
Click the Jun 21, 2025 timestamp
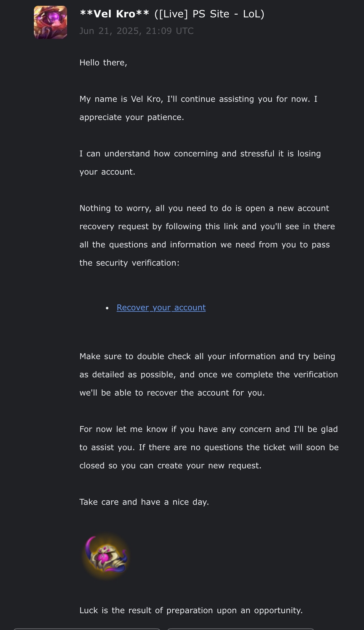coord(136,31)
